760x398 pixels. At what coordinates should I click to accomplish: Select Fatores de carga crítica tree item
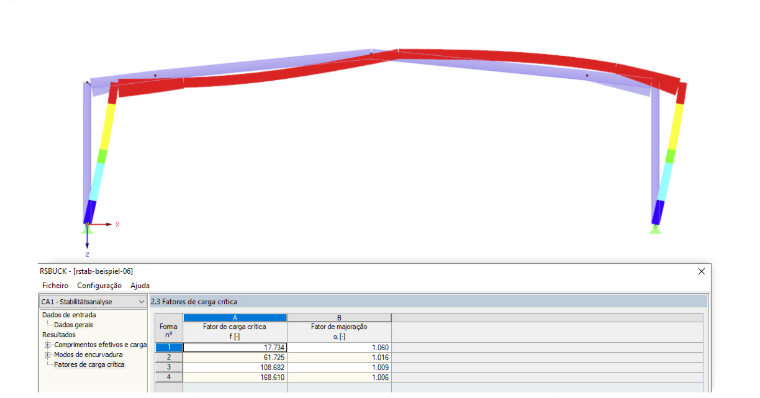(89, 365)
